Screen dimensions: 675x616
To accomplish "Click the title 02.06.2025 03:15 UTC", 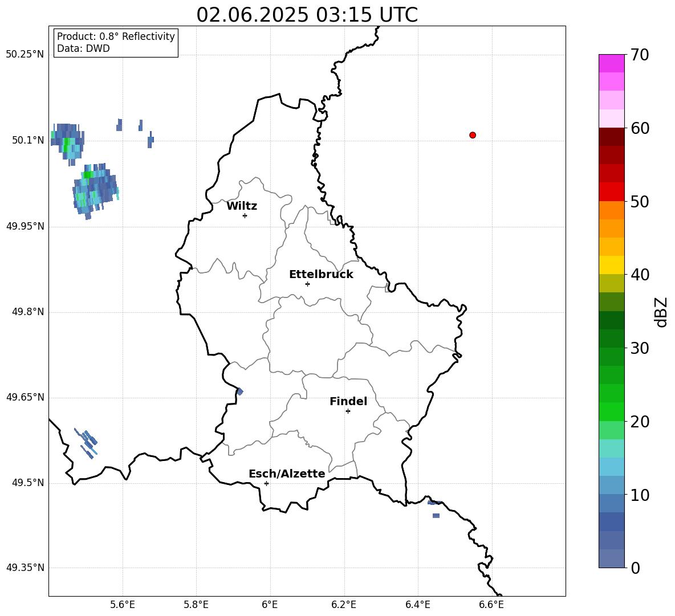I will [307, 15].
